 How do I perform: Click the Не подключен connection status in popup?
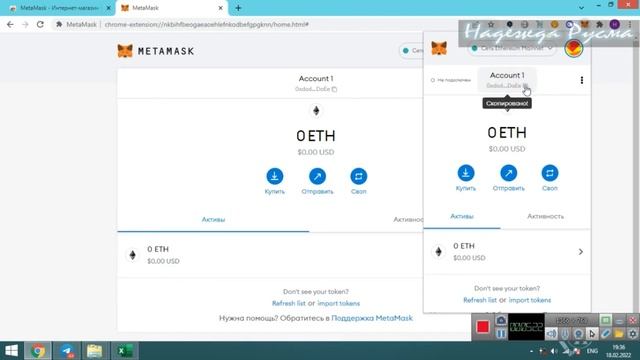point(451,80)
